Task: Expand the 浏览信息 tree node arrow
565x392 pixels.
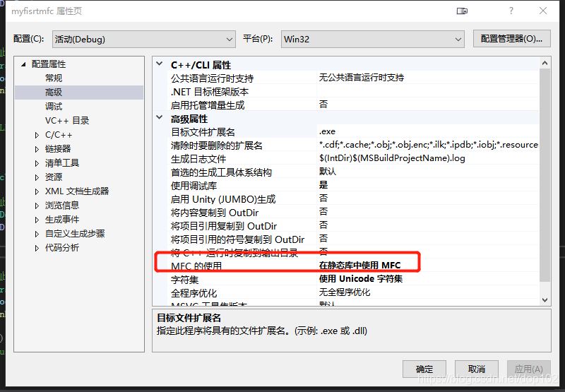Action: (37, 206)
